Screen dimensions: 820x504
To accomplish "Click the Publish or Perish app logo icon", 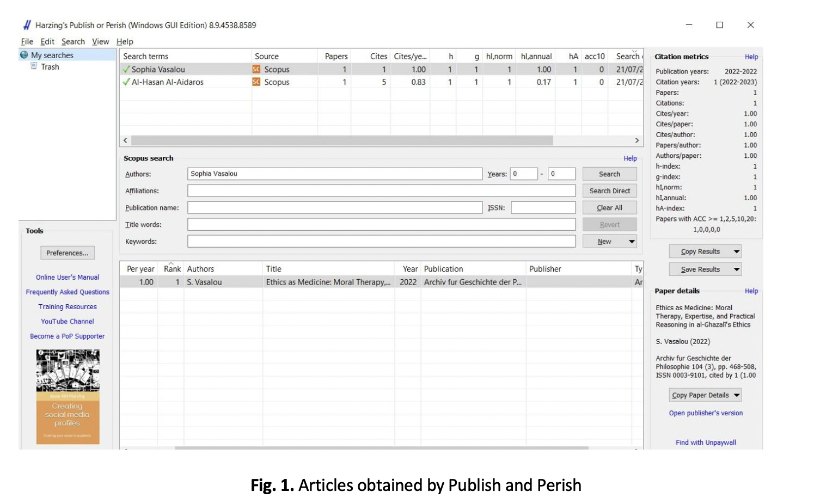I will 27,25.
